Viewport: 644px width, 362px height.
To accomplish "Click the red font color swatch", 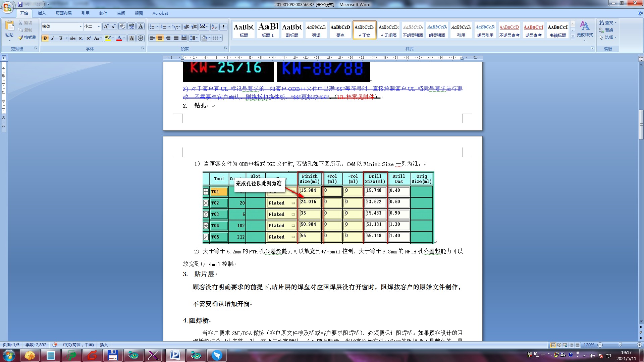I will (x=119, y=38).
